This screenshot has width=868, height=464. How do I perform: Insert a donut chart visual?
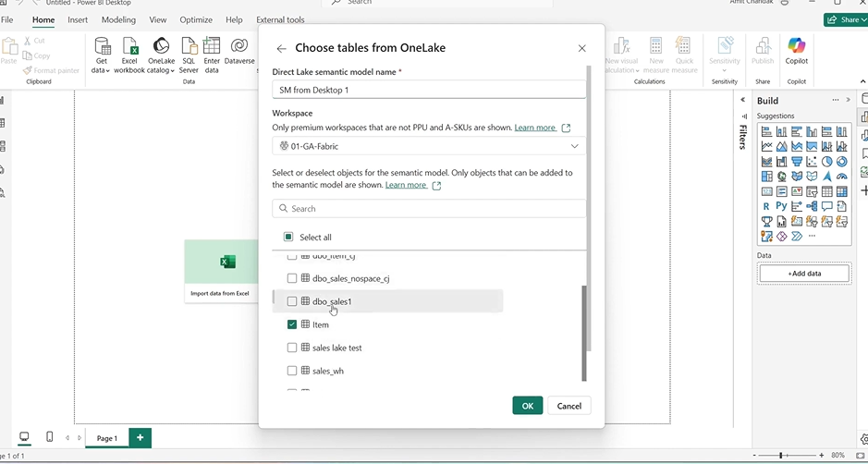point(841,162)
